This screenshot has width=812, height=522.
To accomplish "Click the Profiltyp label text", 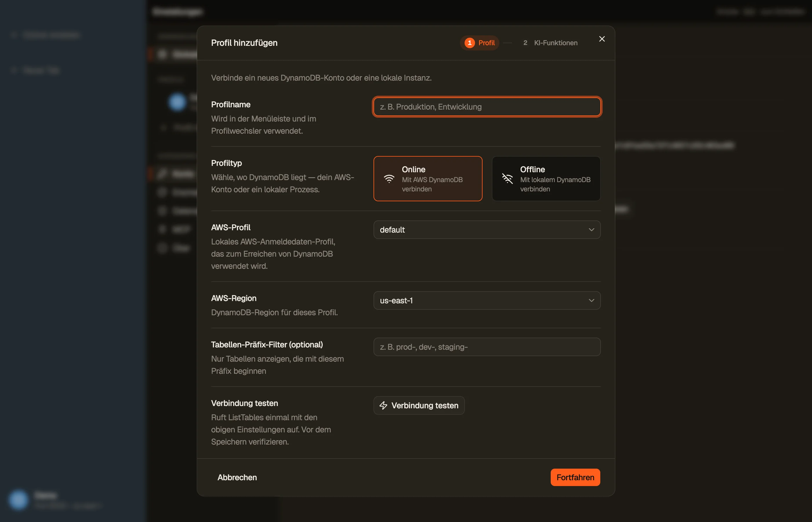I will coord(226,163).
